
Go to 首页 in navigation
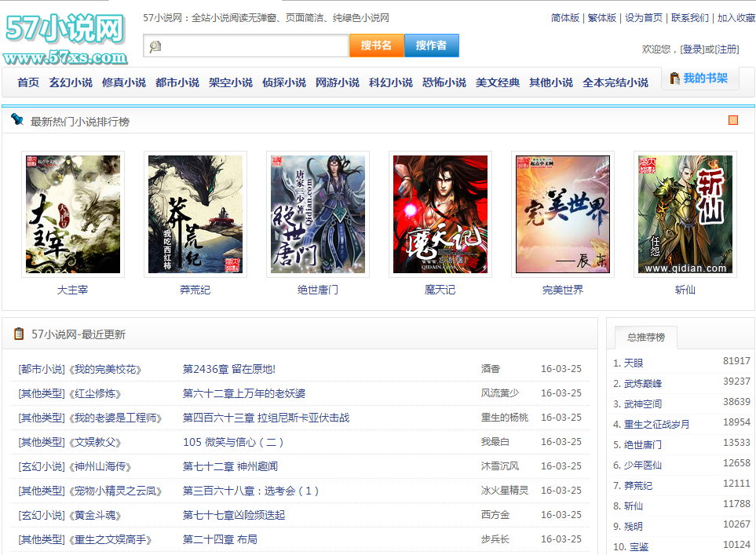click(x=28, y=82)
